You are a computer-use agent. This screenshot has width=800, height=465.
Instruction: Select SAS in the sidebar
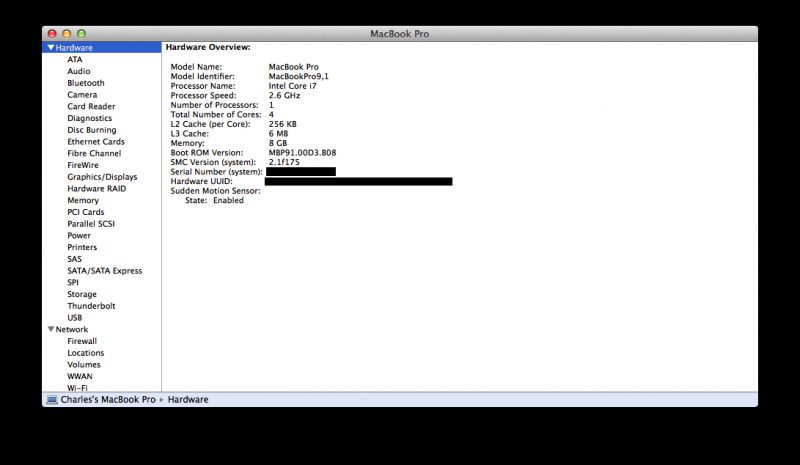74,259
